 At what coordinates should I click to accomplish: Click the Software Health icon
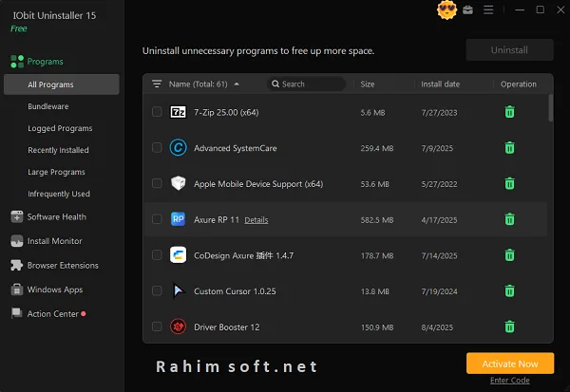click(17, 217)
